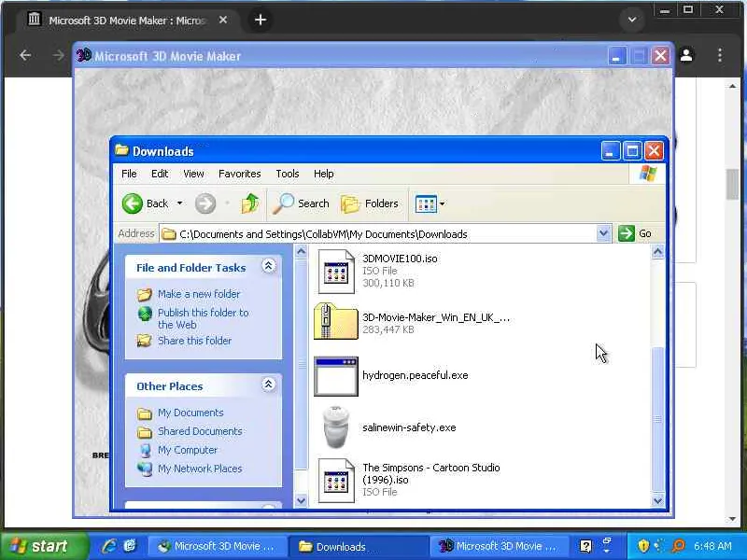Screen dimensions: 747x560
Task: Click the Publish to Web globe icon
Action: 145,314
